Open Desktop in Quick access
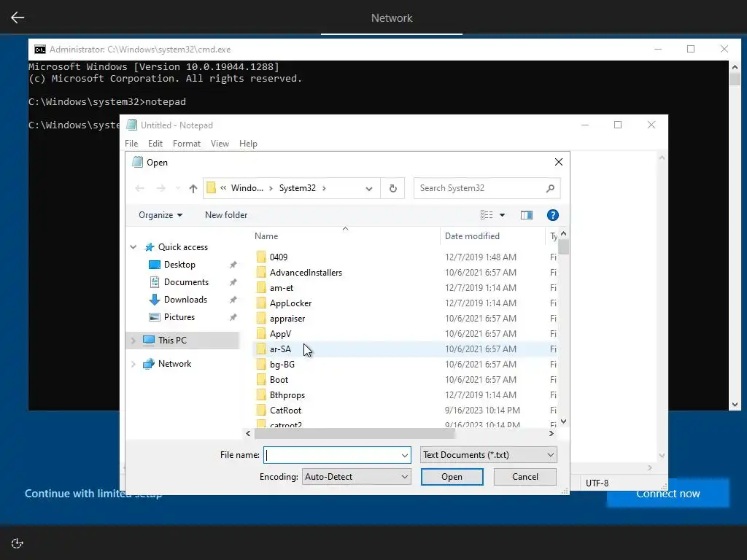 (179, 265)
